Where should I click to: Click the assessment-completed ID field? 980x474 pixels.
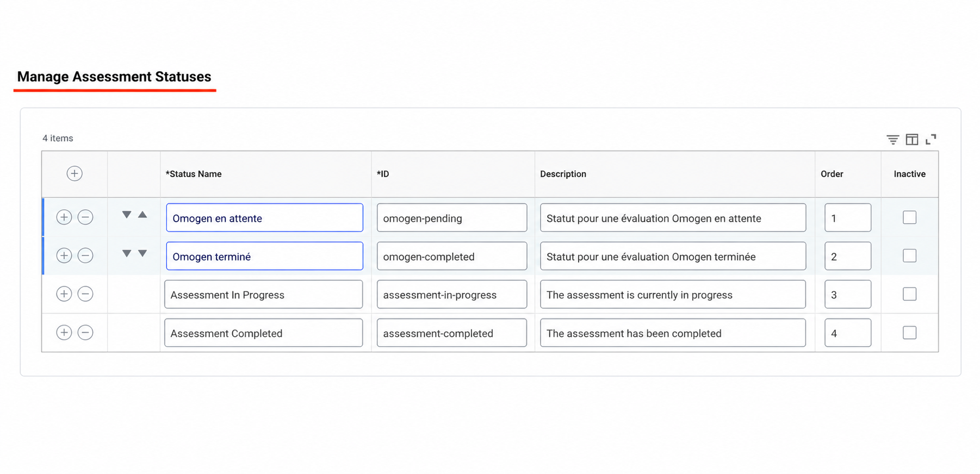pos(452,333)
